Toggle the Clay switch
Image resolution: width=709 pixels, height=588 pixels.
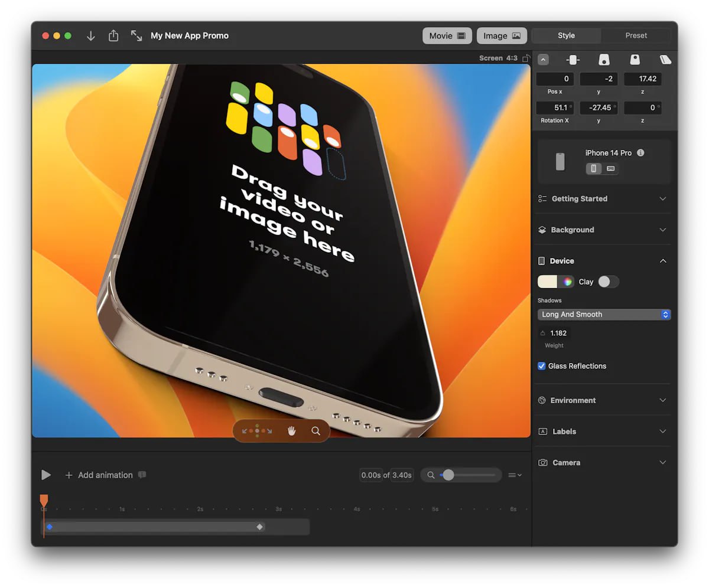(608, 282)
